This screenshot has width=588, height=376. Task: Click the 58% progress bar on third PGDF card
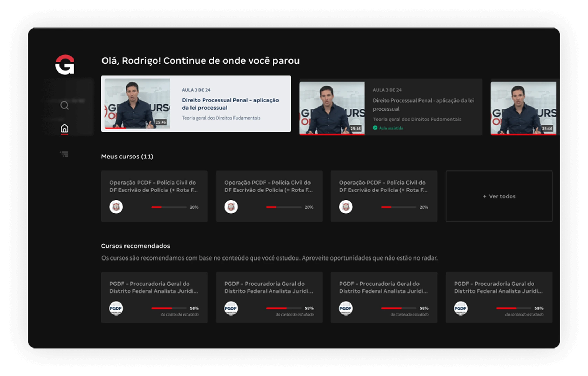[399, 308]
